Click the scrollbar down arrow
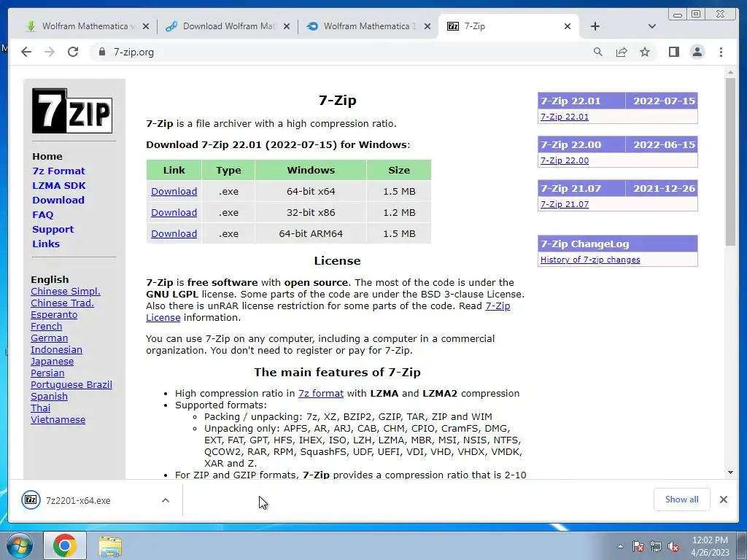The image size is (747, 560). [730, 472]
